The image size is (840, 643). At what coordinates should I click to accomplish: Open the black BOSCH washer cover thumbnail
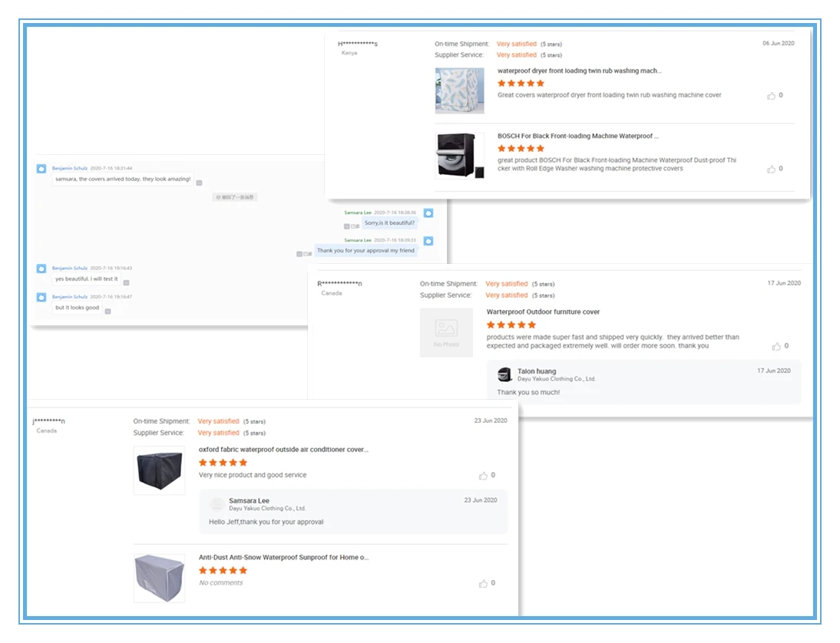pyautogui.click(x=460, y=156)
